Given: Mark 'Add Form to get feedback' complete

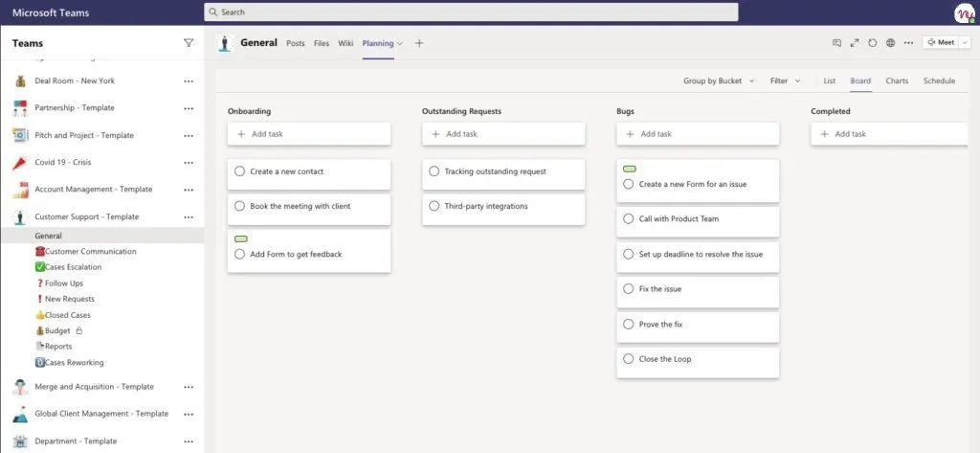Looking at the screenshot, I should pos(239,254).
